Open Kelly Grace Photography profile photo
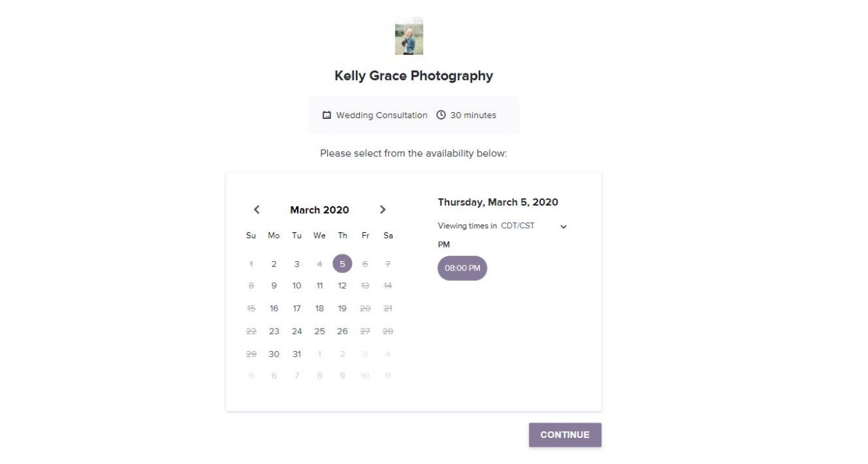Image resolution: width=868 pixels, height=464 pixels. coord(409,36)
